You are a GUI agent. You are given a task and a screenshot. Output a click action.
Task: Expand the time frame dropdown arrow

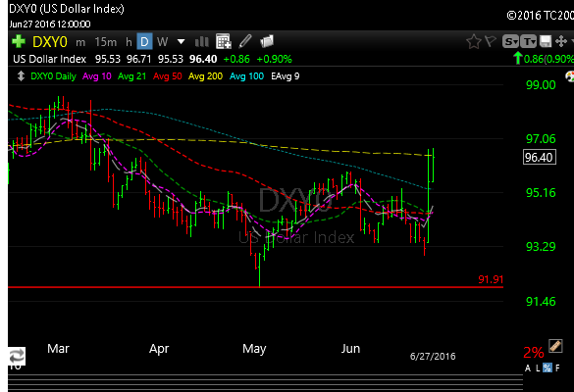(x=181, y=42)
